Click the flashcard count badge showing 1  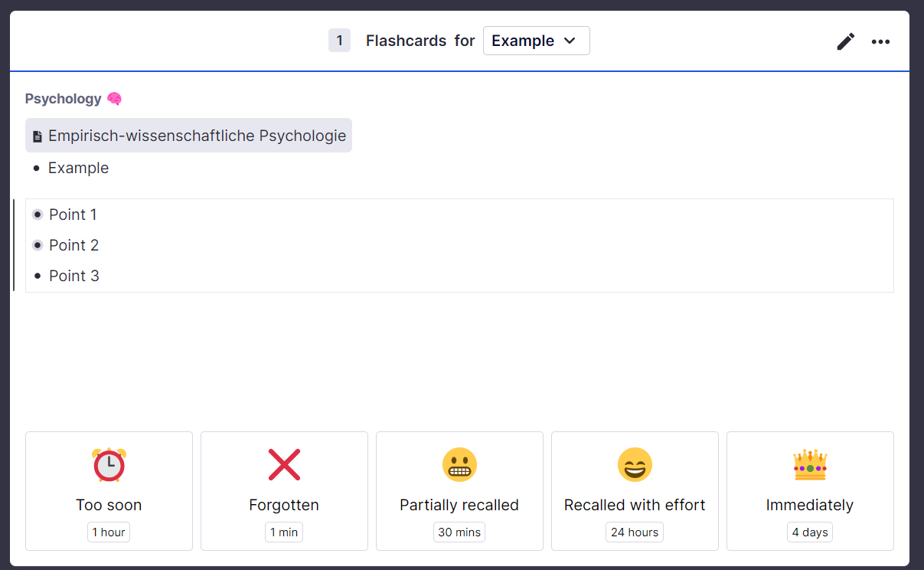[x=339, y=41]
